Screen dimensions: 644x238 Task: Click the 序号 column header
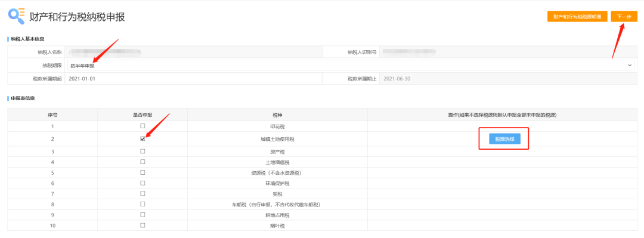tap(52, 115)
